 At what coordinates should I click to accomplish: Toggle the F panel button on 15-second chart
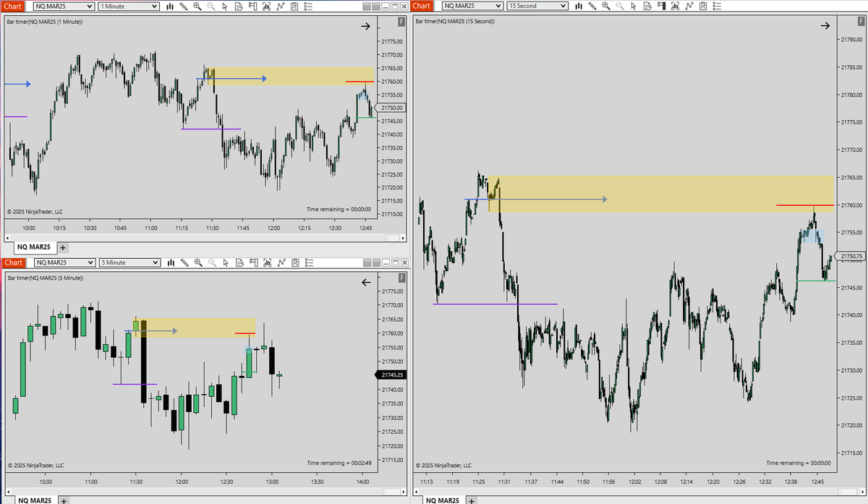(x=859, y=22)
